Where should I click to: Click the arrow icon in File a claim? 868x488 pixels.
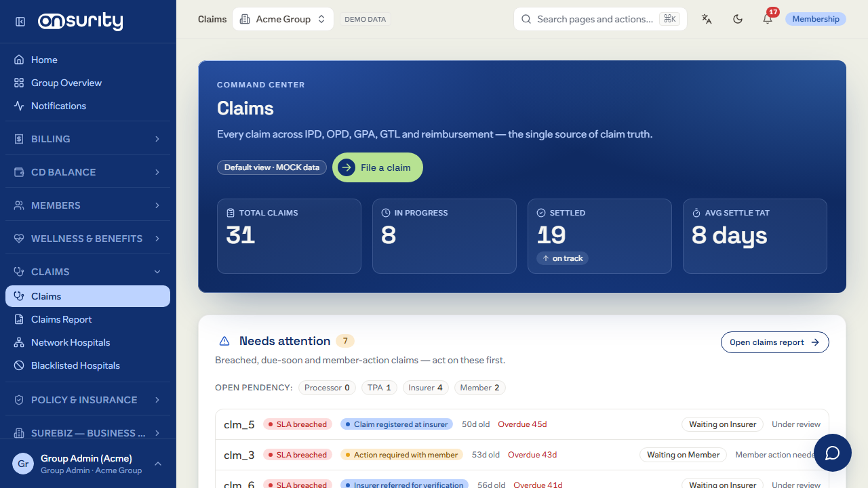347,167
